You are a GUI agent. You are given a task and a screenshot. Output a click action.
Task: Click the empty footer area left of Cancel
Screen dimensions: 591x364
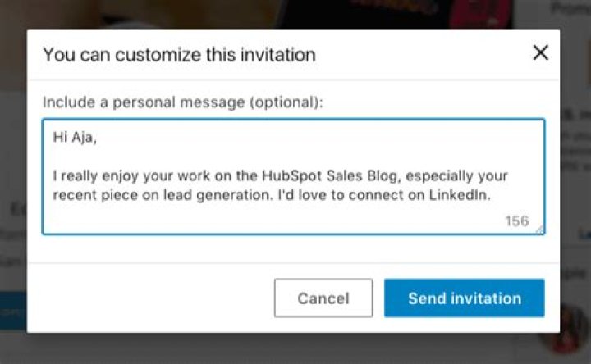pyautogui.click(x=148, y=298)
